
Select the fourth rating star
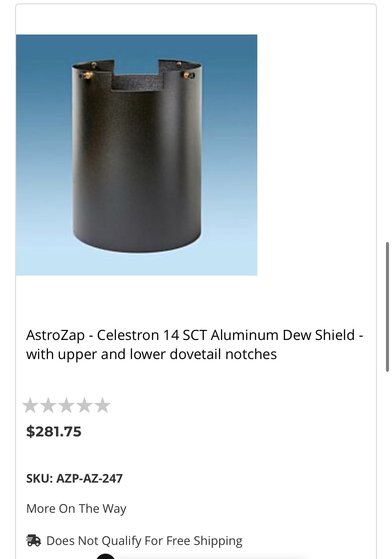point(84,405)
